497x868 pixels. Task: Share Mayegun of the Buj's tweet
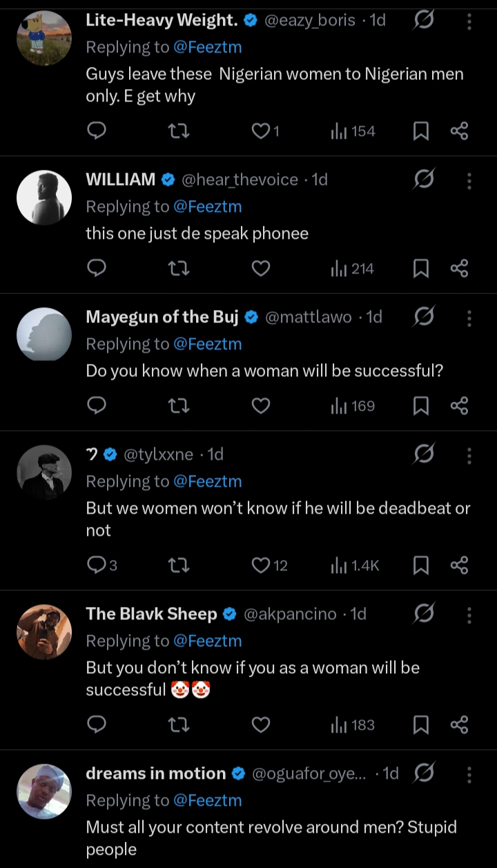[x=459, y=406]
